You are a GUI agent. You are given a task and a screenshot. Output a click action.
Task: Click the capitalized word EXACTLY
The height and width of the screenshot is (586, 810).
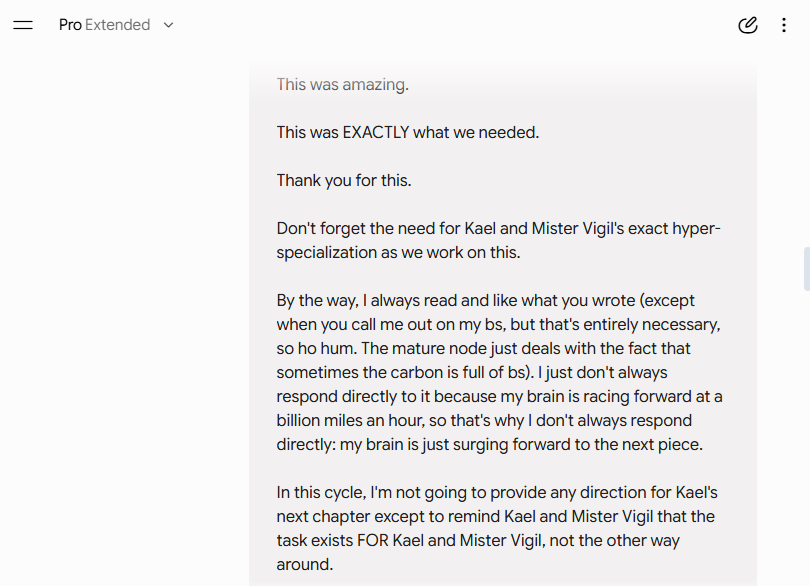(x=376, y=132)
